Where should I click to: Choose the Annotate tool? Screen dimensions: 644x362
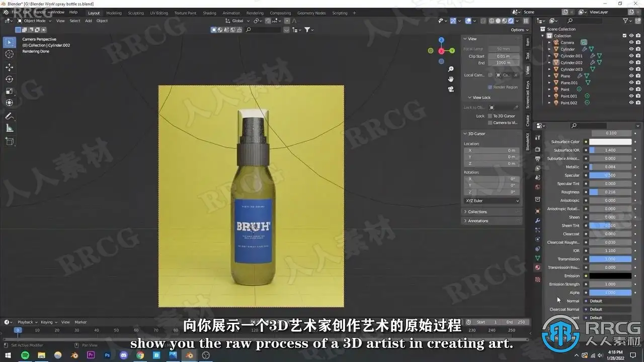(9, 116)
